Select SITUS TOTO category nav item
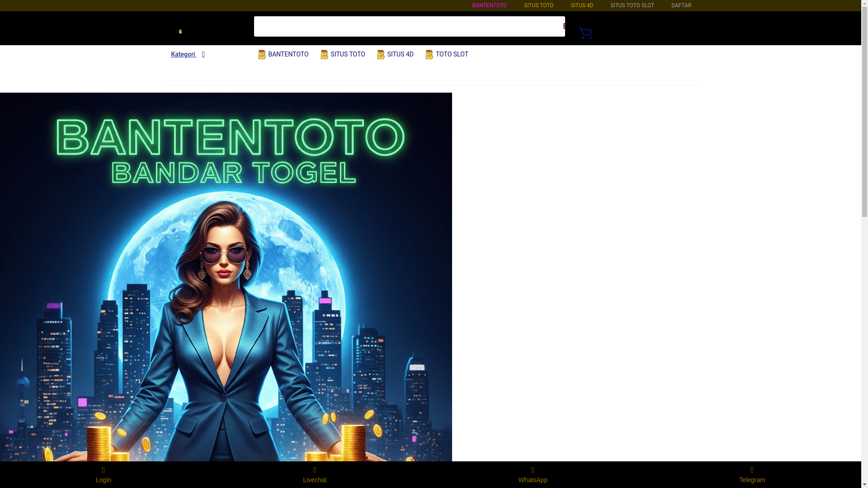 pos(343,54)
